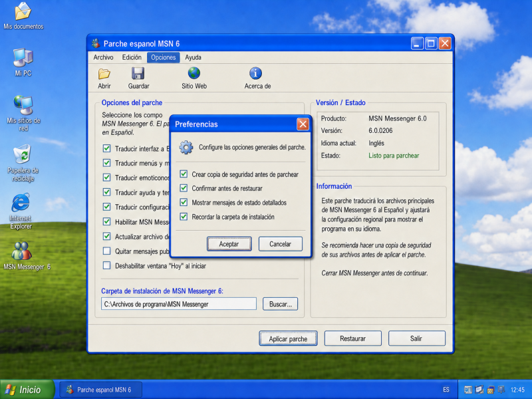This screenshot has width=532, height=399.
Task: Click the gear icon in Preferencias dialog
Action: [186, 148]
